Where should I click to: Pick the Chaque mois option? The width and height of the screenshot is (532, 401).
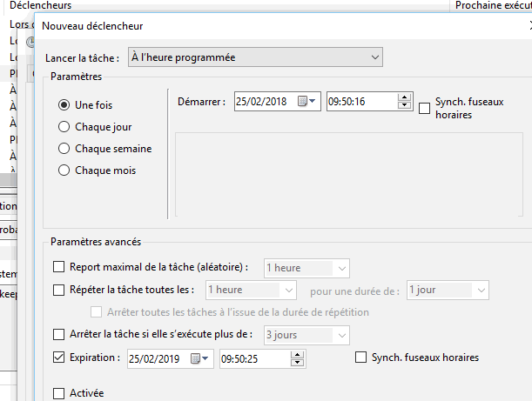coord(64,170)
